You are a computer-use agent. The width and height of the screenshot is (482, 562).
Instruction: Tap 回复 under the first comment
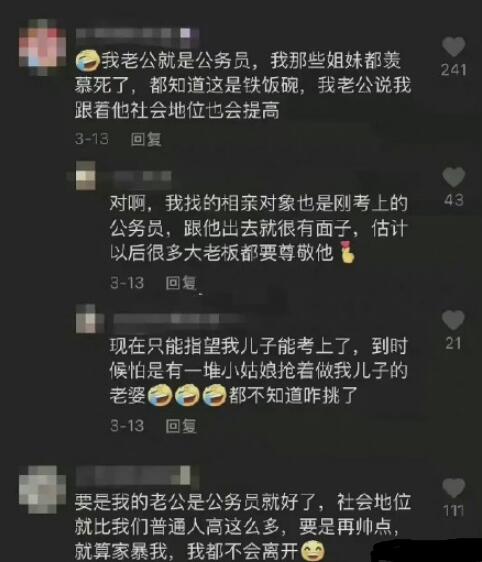click(x=146, y=139)
